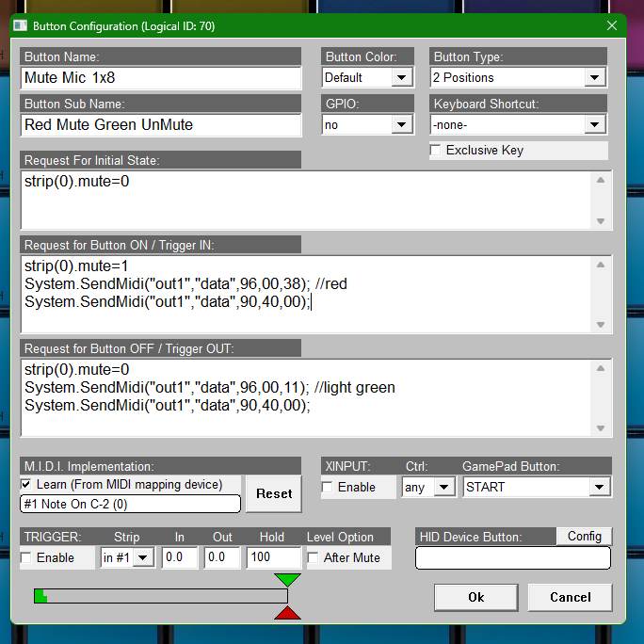644x644 pixels.
Task: Click the Ok button
Action: click(x=475, y=597)
